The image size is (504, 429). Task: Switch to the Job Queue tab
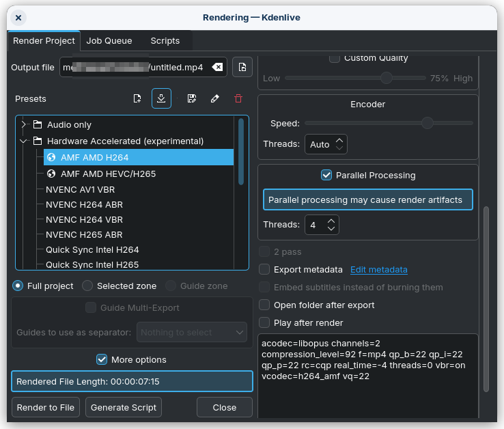(x=109, y=41)
